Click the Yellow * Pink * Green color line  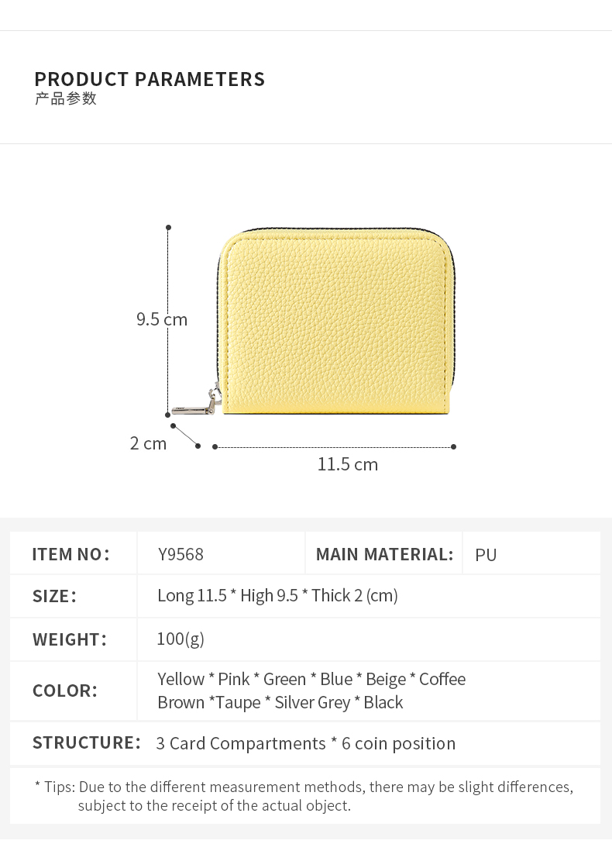[311, 679]
